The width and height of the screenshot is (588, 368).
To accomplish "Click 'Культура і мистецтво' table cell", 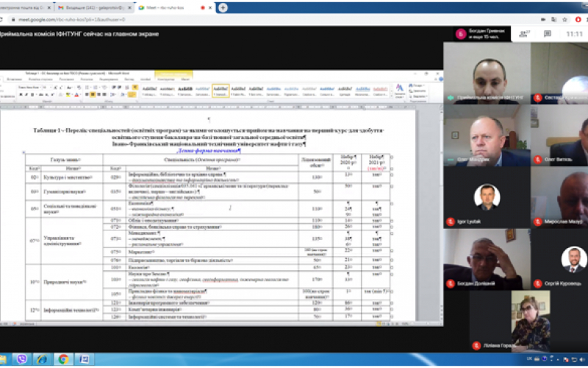I will coord(71,177).
